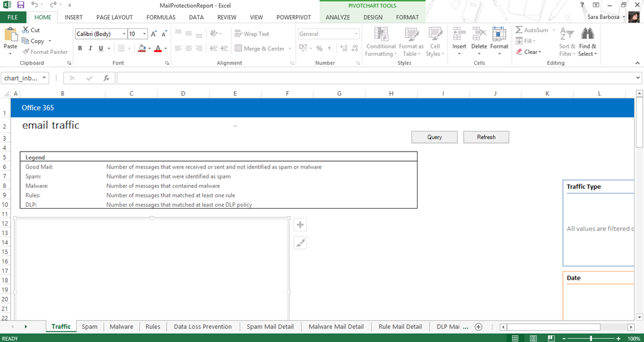Image resolution: width=644 pixels, height=342 pixels.
Task: Expand the font name dropdown
Action: click(123, 34)
